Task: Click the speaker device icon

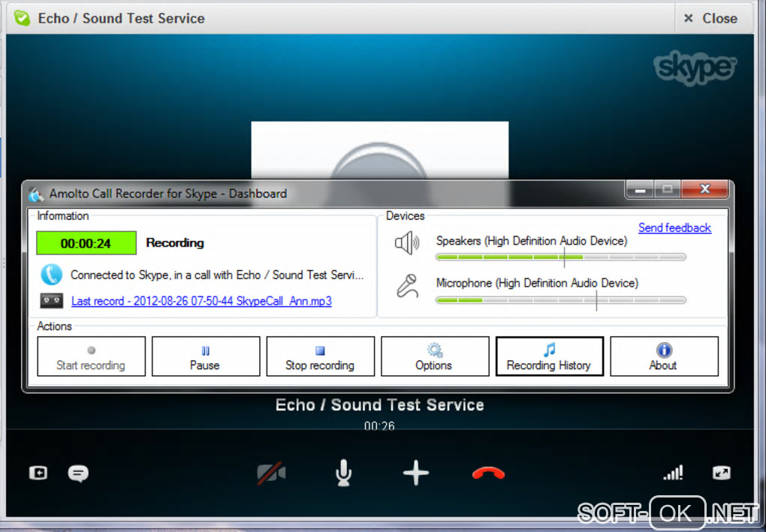Action: click(x=407, y=243)
